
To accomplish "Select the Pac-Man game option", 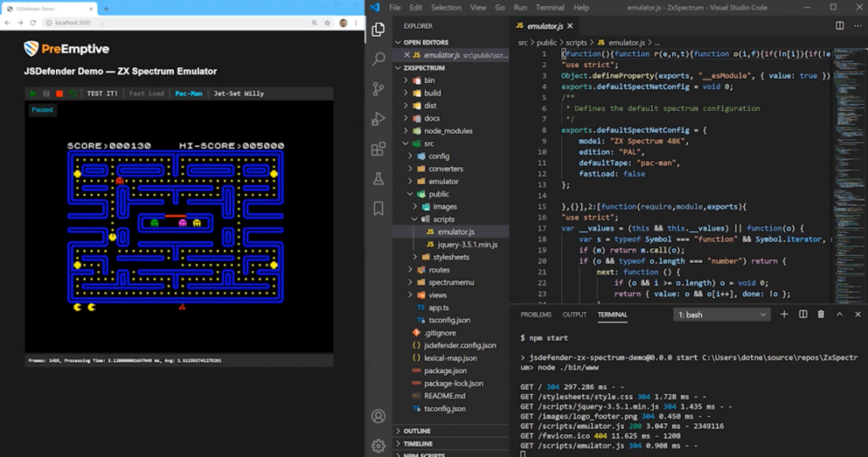I will (x=188, y=93).
